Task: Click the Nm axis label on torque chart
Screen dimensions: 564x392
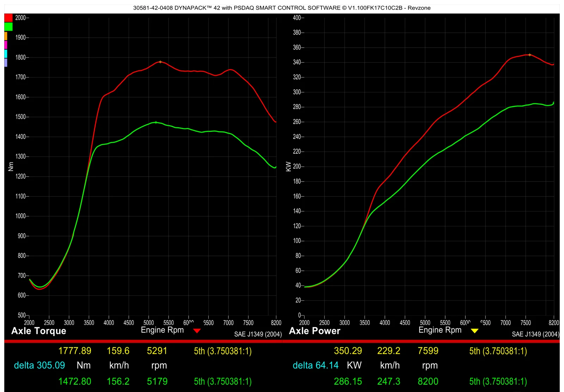Action: [11, 167]
